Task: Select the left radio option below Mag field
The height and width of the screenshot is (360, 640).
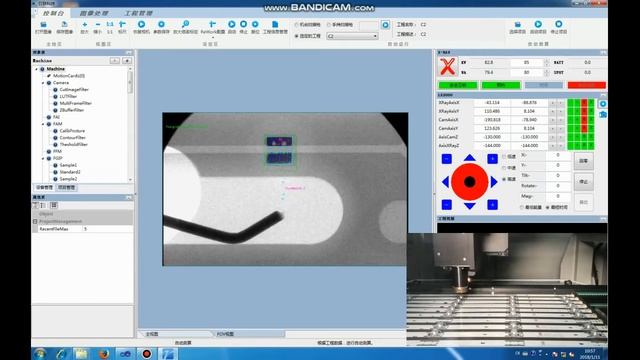Action: 522,207
